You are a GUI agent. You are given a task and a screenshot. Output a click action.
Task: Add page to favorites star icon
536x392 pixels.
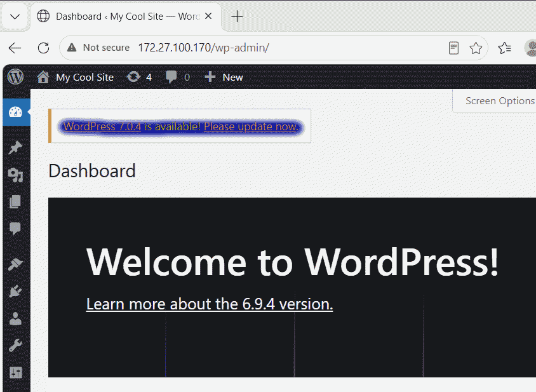(476, 48)
